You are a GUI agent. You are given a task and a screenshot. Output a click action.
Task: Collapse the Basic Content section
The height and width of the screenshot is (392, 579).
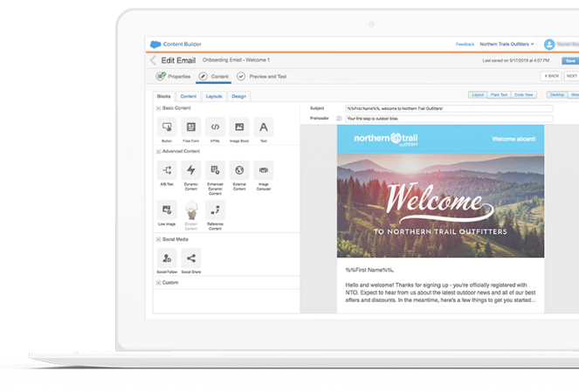[158, 107]
